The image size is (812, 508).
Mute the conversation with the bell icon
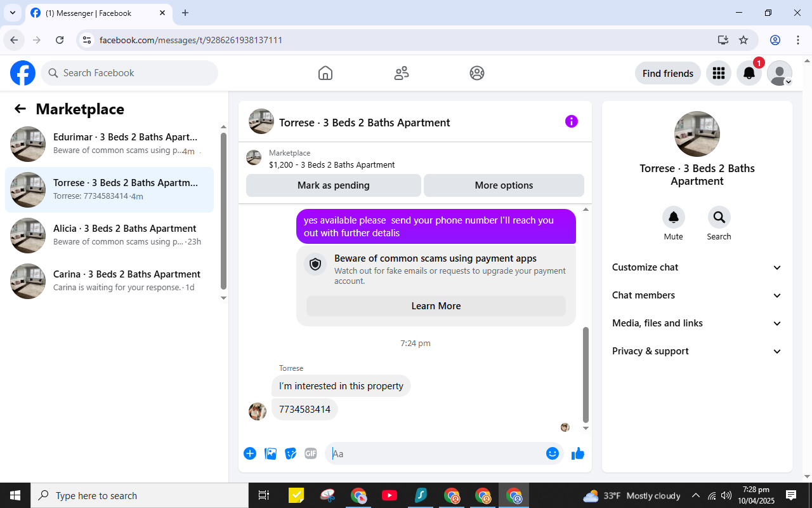tap(674, 217)
